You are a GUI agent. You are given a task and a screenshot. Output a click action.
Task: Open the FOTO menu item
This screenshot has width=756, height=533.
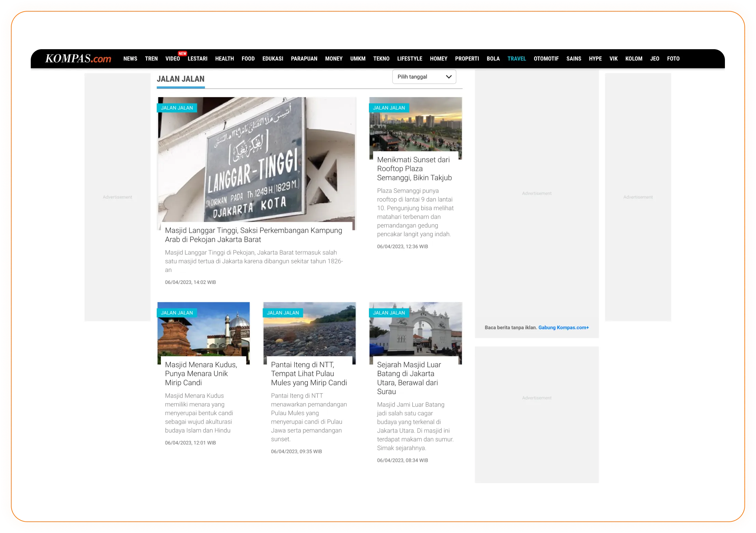[673, 59]
